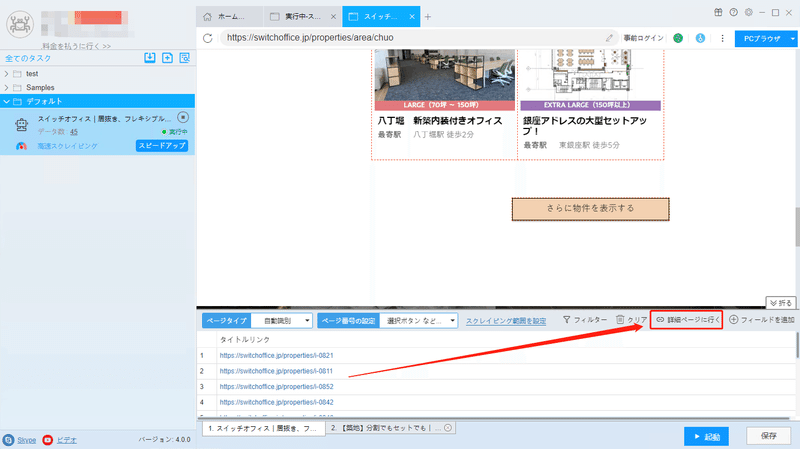
Task: Click the data count 45 link
Action: coord(74,132)
